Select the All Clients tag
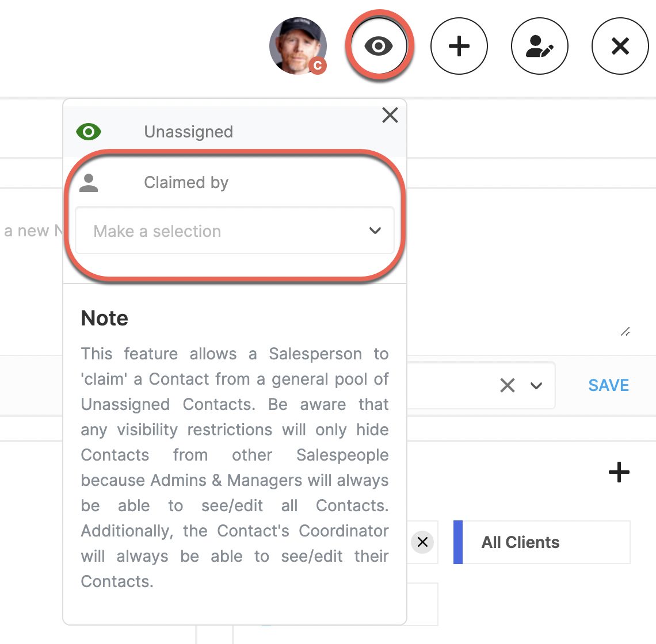The image size is (656, 644). (x=542, y=542)
